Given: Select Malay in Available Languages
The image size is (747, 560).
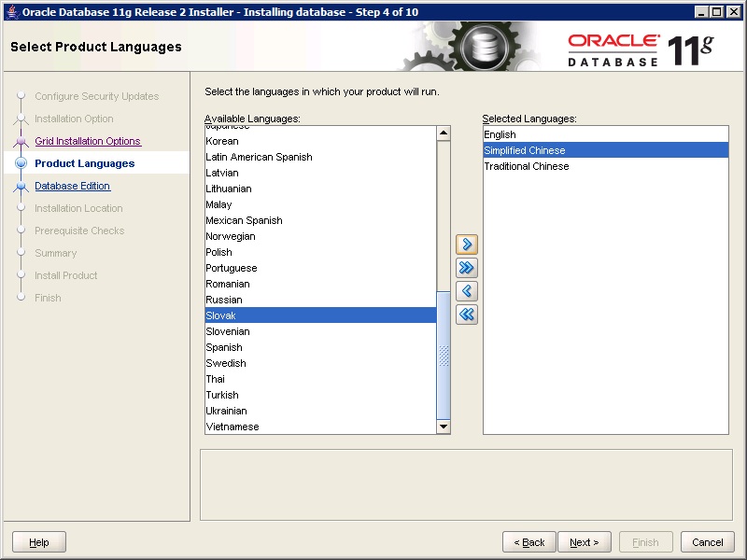Looking at the screenshot, I should coord(320,204).
